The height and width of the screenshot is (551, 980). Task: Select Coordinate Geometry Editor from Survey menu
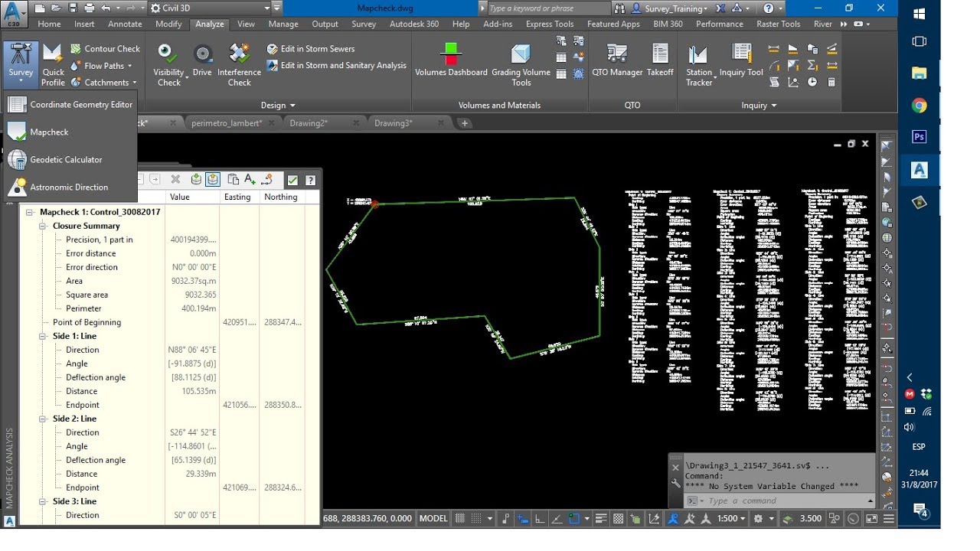point(70,104)
